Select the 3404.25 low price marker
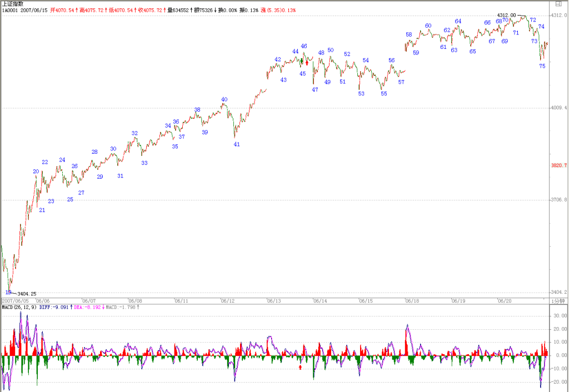Viewport: 569px width, 392px height. [x=27, y=294]
